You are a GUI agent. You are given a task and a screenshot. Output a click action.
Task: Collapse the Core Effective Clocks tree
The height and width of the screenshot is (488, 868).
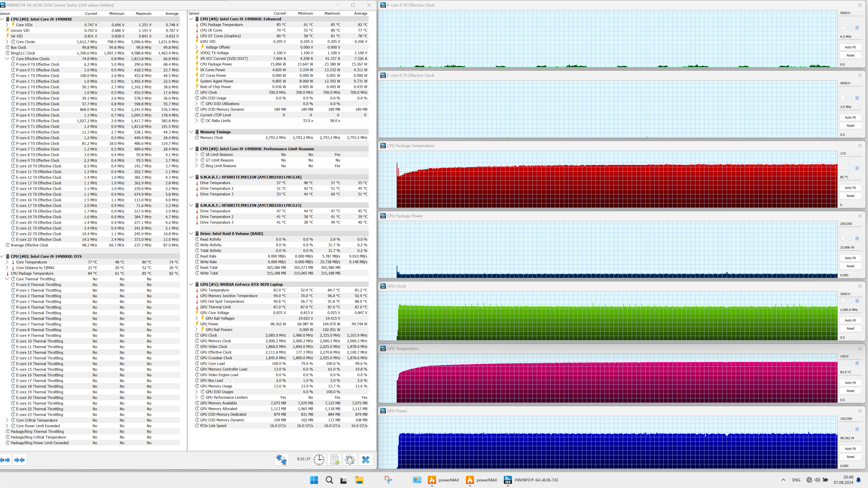pos(7,59)
